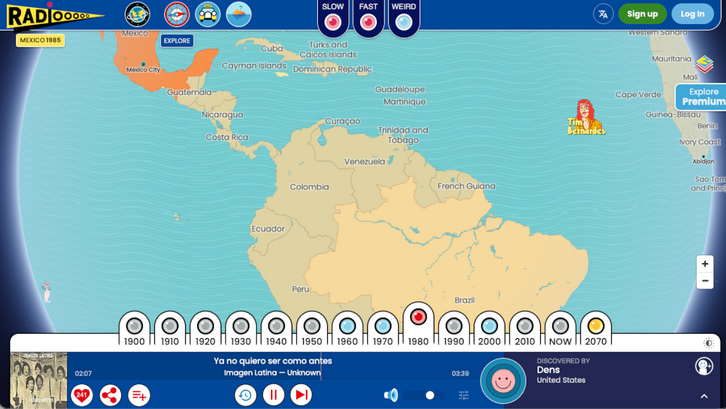Select the 1930 decade
The height and width of the screenshot is (409, 726).
pyautogui.click(x=241, y=329)
